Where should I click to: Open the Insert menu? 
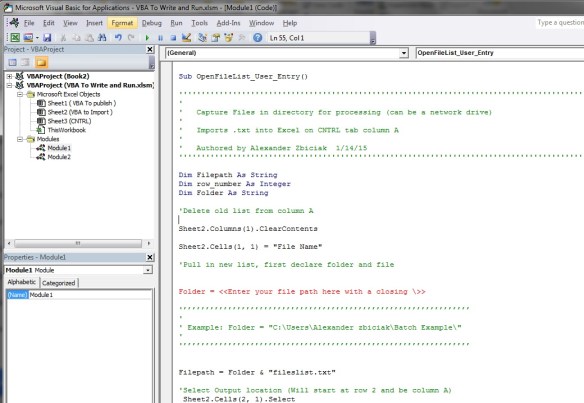(x=94, y=23)
